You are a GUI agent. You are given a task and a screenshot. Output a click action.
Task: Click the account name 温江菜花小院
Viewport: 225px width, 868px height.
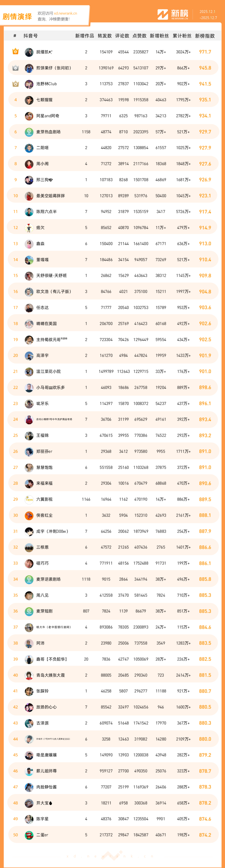48,371
